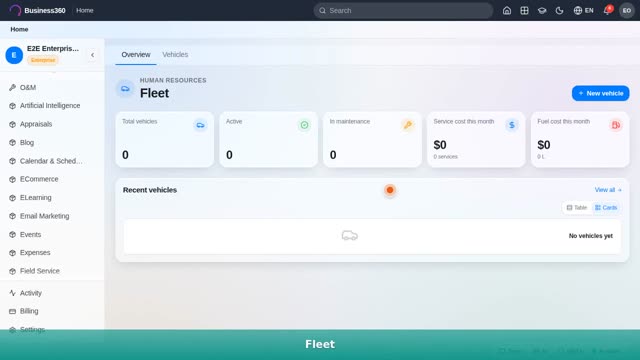Viewport: 640px width, 360px height.
Task: Click the Activity pulse icon
Action: (13, 293)
